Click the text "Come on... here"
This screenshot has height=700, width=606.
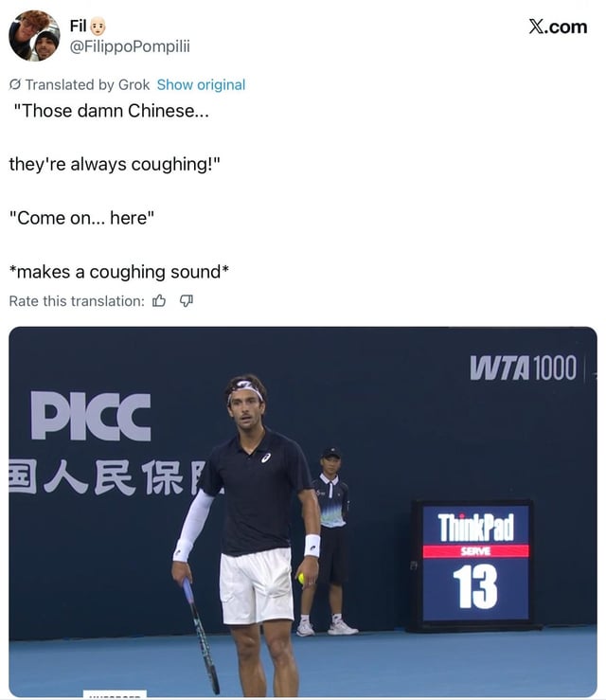81,218
